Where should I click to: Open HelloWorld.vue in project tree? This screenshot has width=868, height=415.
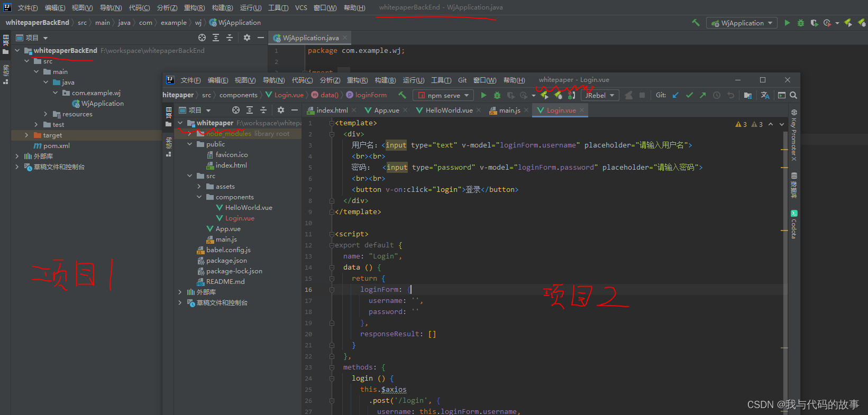click(249, 208)
